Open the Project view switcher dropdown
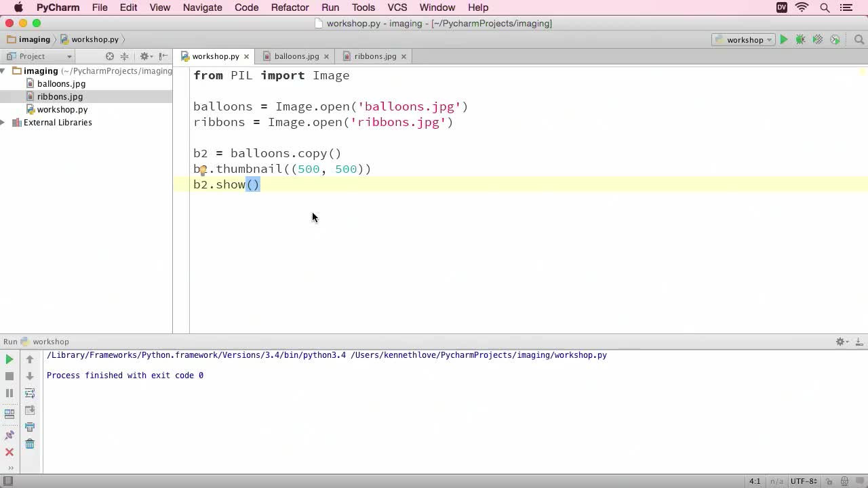The width and height of the screenshot is (868, 488). [68, 56]
